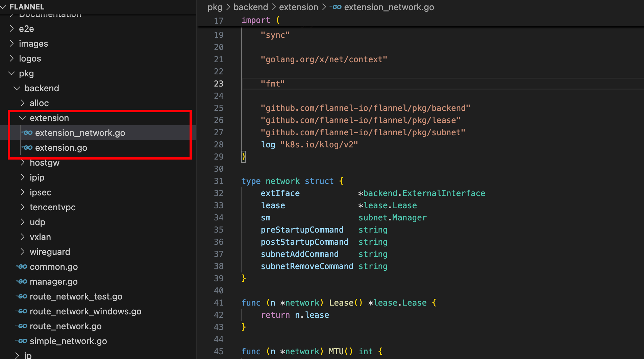Viewport: 644px width, 359px height.
Task: Click the "k8s.io/klog/v2" import string
Action: 319,144
